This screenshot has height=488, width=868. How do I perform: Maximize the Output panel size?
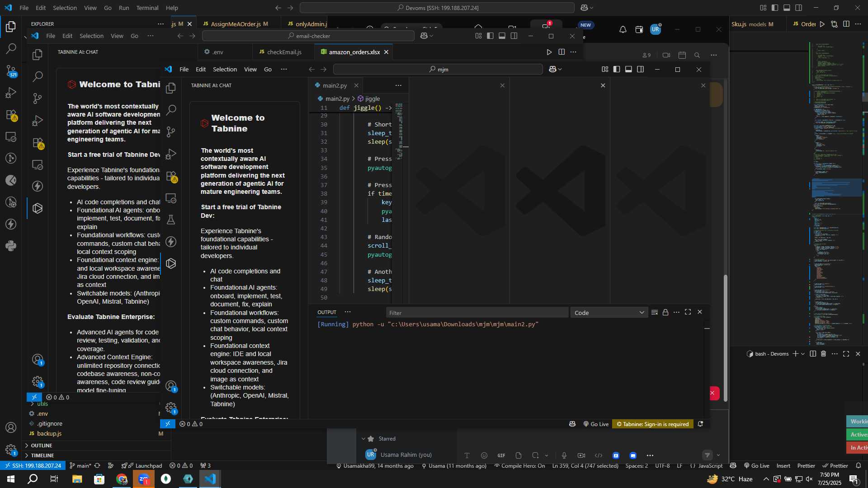[x=688, y=312]
